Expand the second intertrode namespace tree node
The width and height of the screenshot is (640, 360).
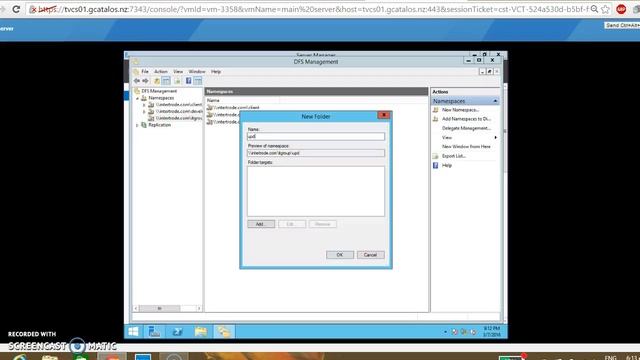[x=144, y=111]
